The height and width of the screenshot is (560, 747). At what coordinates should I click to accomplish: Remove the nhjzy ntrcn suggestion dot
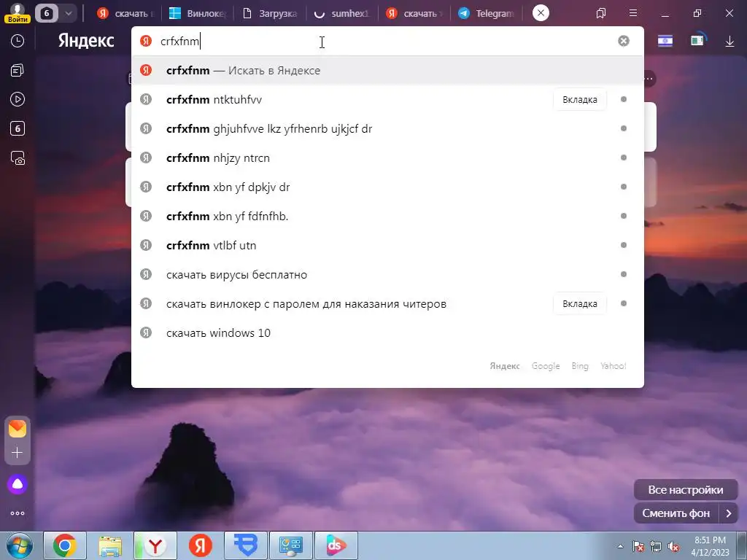[x=623, y=157]
